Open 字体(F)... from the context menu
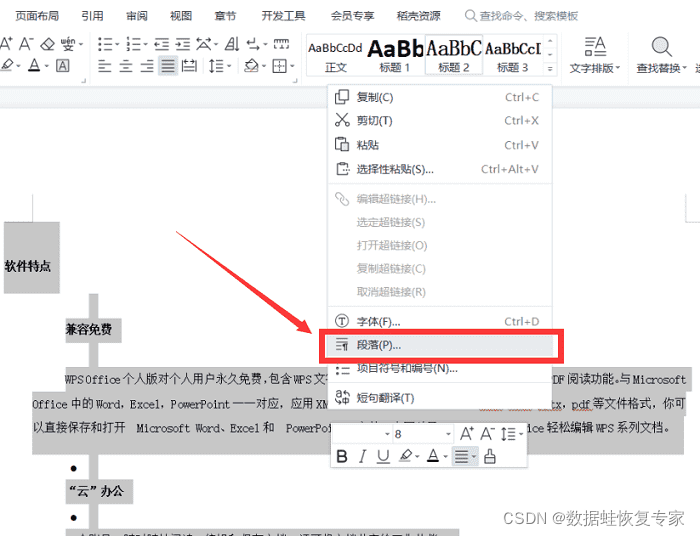 point(440,321)
